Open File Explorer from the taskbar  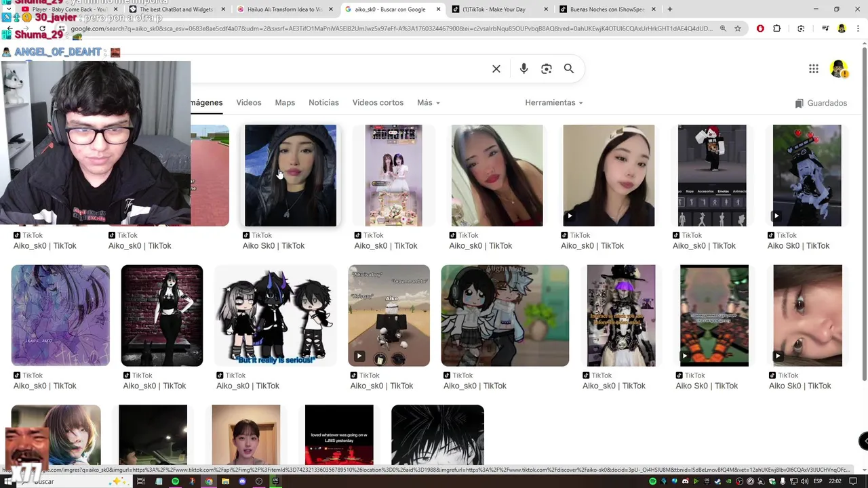pos(225,481)
